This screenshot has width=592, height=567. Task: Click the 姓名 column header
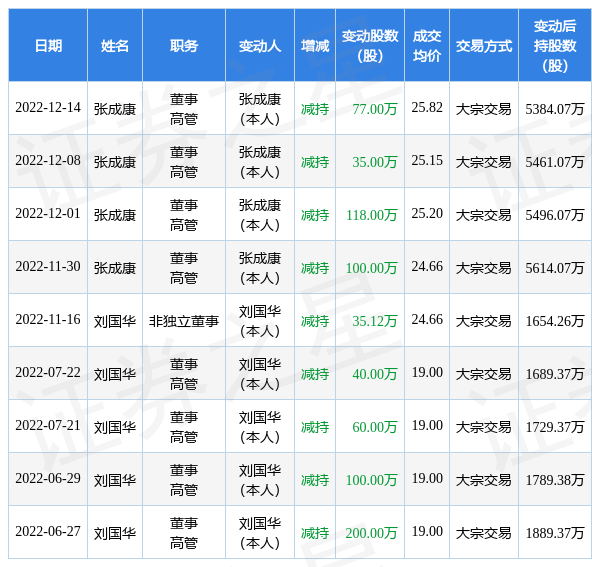[x=115, y=46]
